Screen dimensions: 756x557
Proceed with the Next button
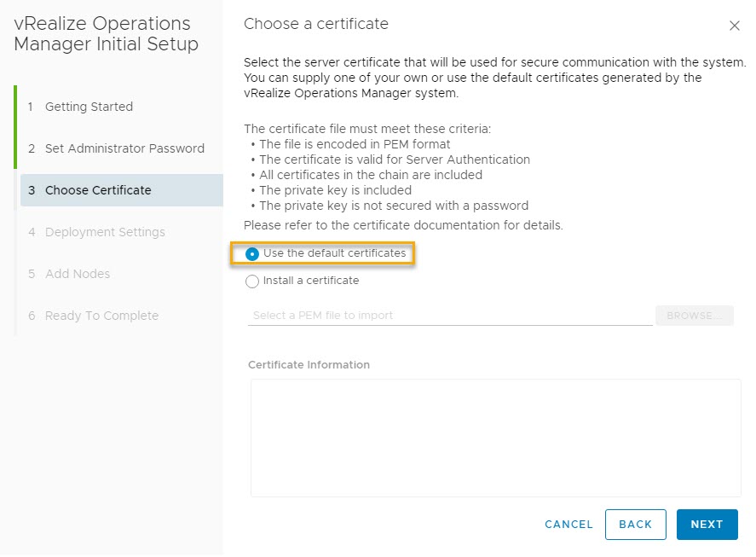[707, 525]
